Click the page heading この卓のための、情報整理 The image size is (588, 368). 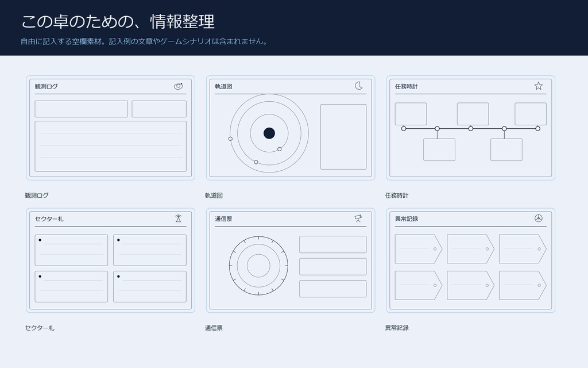pyautogui.click(x=118, y=22)
